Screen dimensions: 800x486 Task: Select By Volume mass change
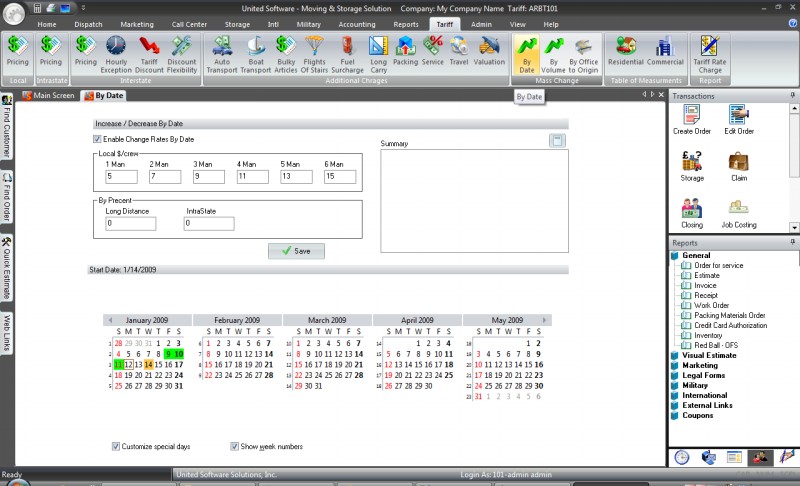[553, 54]
